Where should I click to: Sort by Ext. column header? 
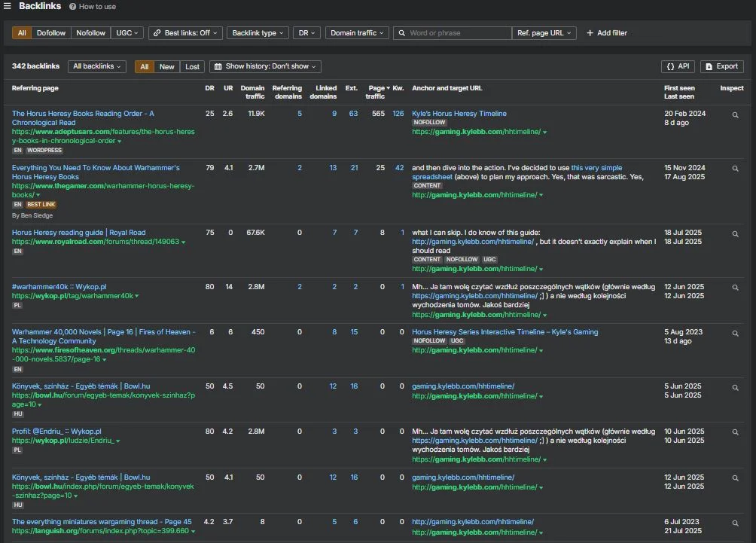pos(352,88)
